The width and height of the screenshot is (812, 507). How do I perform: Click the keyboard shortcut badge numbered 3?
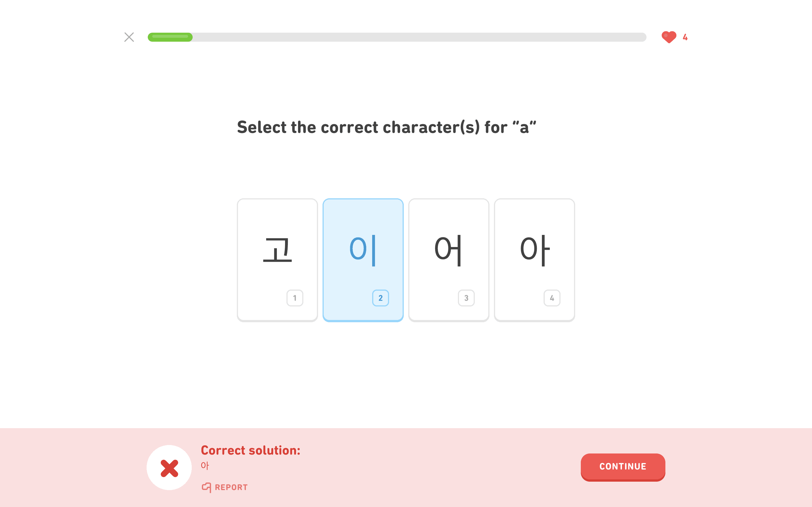click(x=466, y=298)
